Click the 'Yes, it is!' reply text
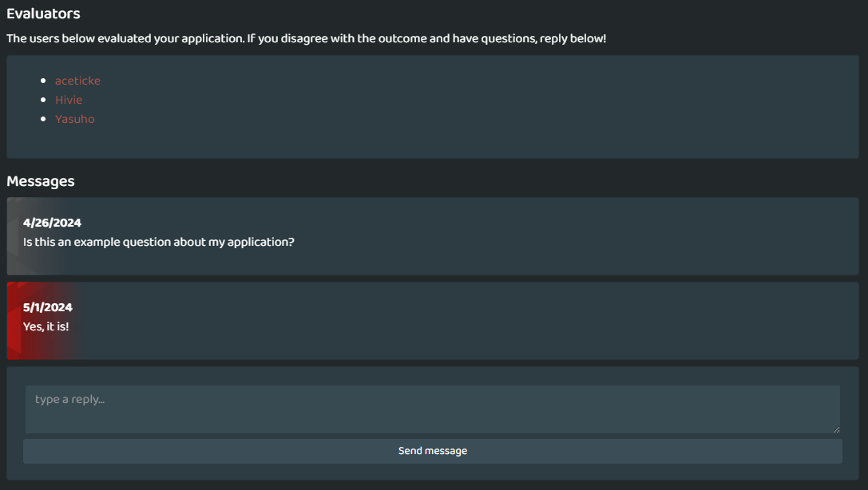 point(46,326)
